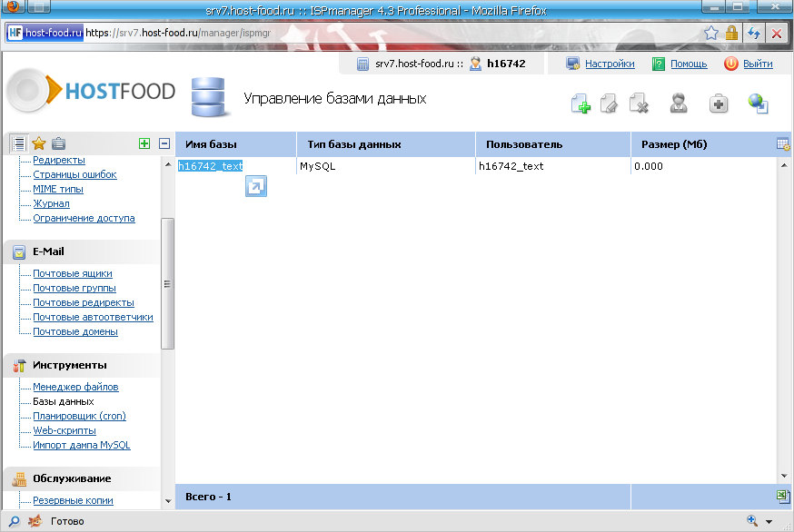Viewport: 794px width, 532px height.
Task: Click the create new database icon
Action: [581, 103]
